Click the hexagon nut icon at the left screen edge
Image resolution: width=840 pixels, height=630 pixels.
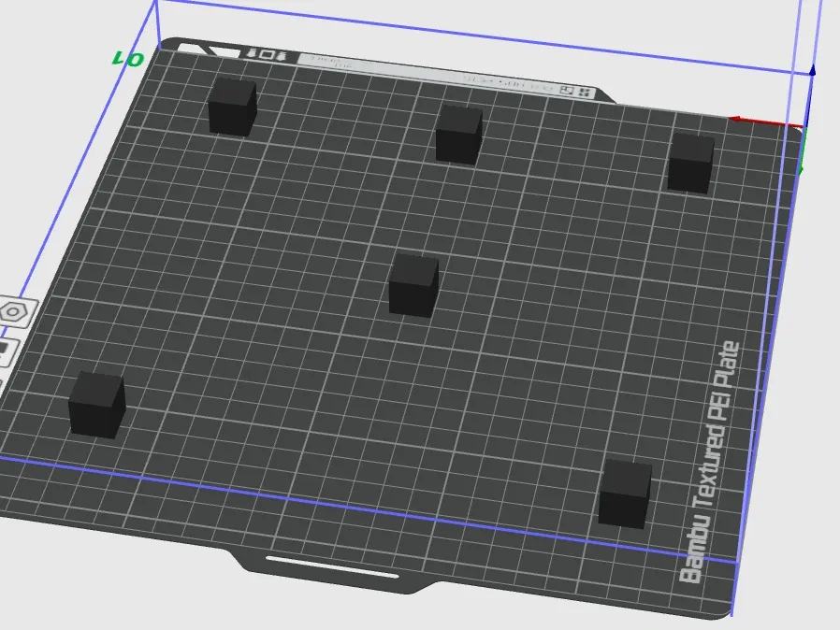tap(14, 311)
